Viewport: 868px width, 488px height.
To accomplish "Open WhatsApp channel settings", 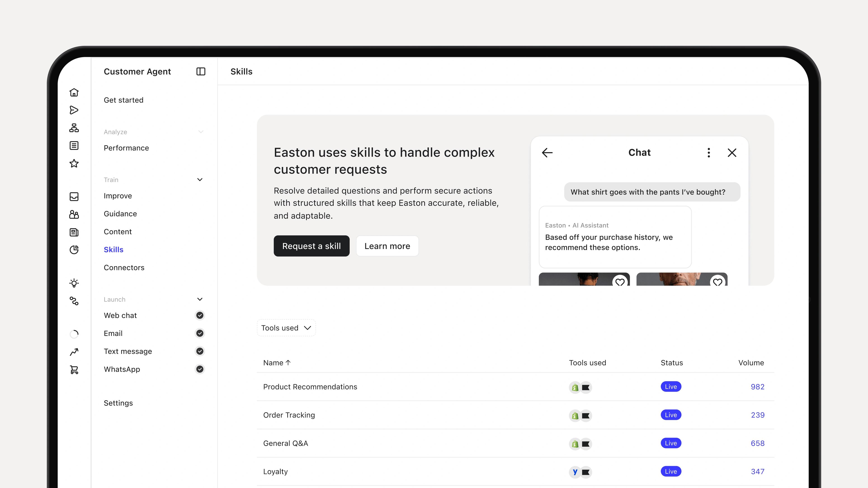I will coord(122,369).
